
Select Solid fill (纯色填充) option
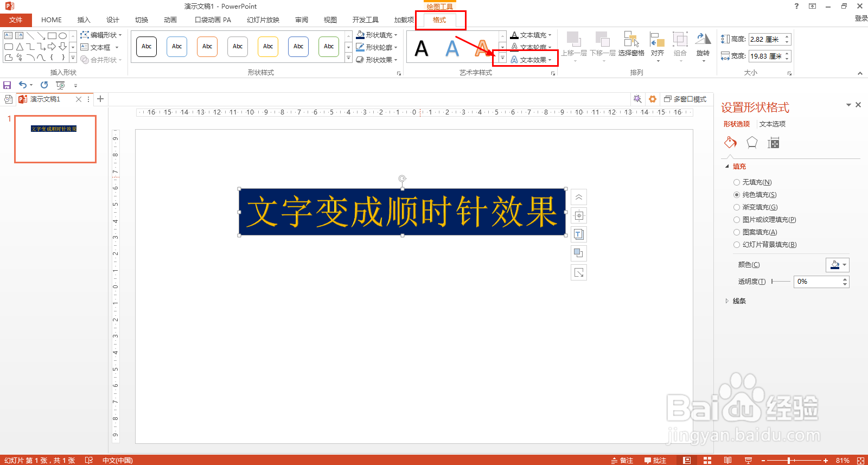coord(755,195)
